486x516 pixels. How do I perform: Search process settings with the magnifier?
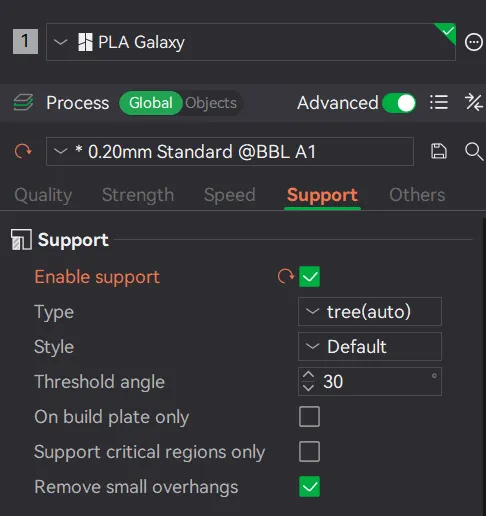(474, 152)
